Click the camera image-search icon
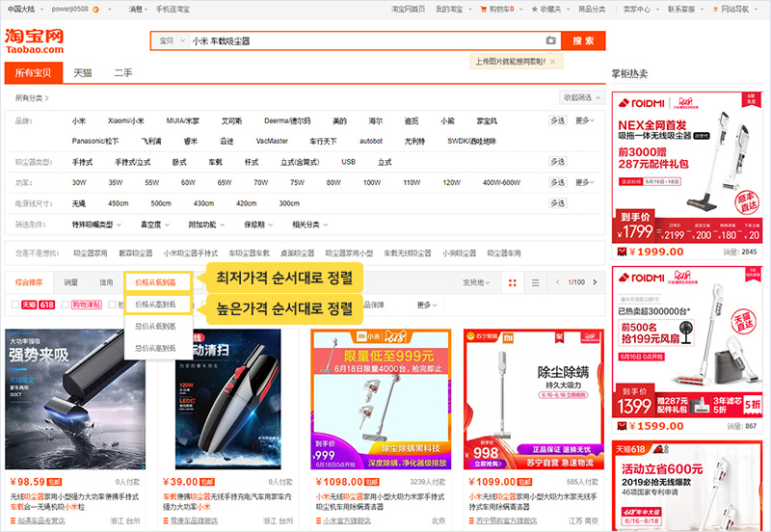The height and width of the screenshot is (532, 771). click(x=550, y=40)
